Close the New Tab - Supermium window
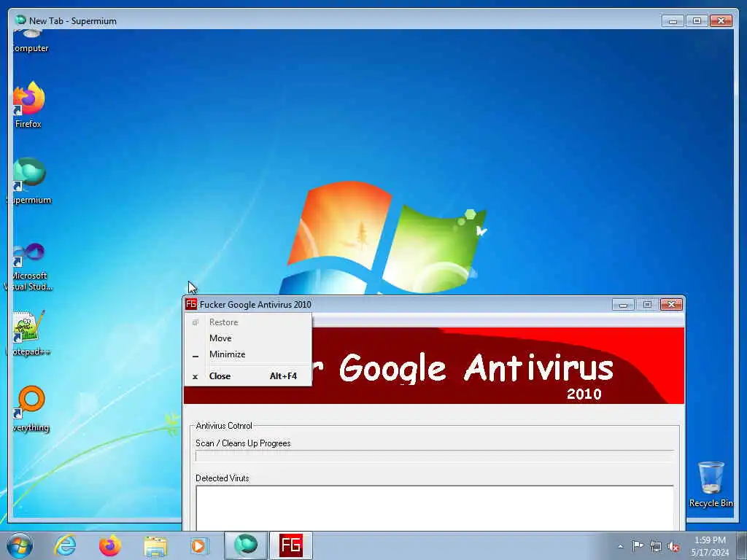Screen dimensions: 747x560 point(721,21)
